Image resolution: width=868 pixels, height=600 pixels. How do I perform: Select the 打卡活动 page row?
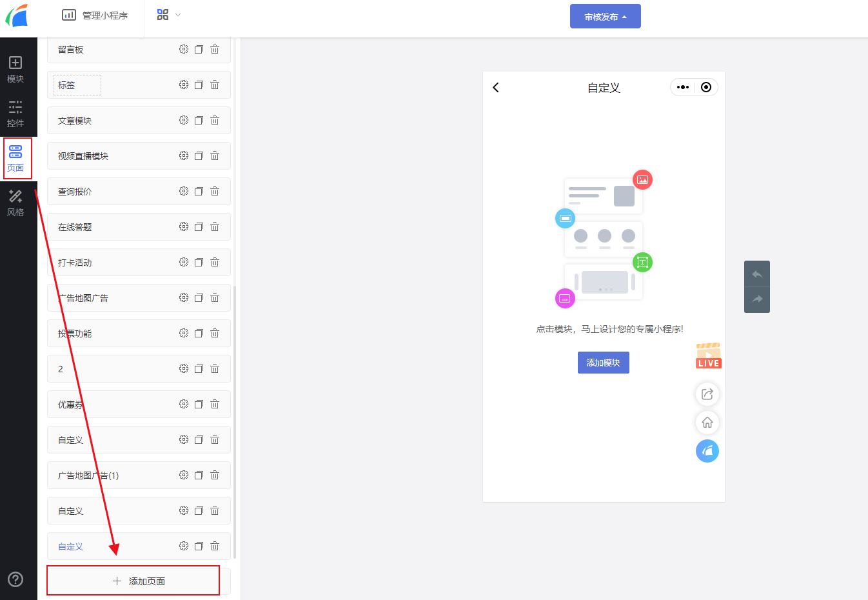pos(139,262)
